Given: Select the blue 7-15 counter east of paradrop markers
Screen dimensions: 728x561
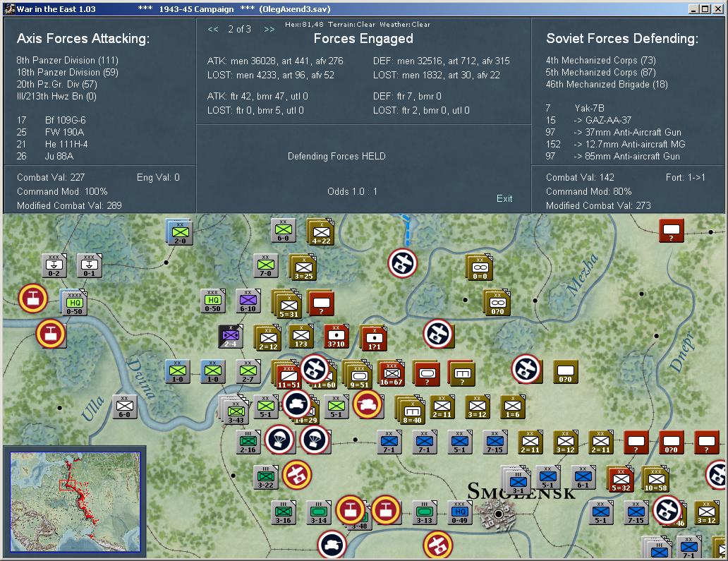Looking at the screenshot, I should pos(495,442).
